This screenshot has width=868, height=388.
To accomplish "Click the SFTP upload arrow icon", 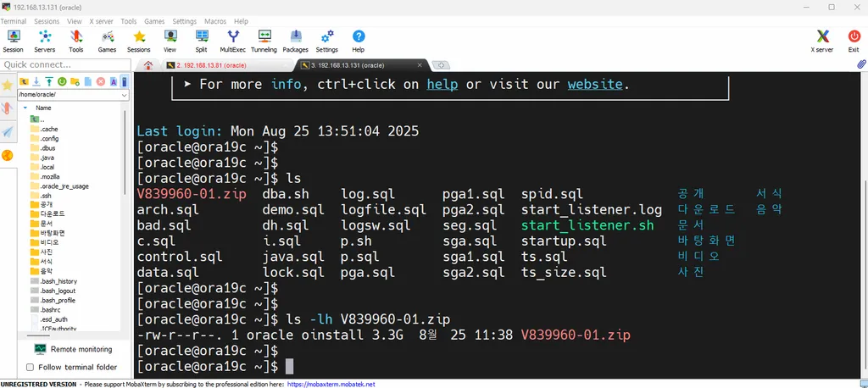I will tap(49, 81).
